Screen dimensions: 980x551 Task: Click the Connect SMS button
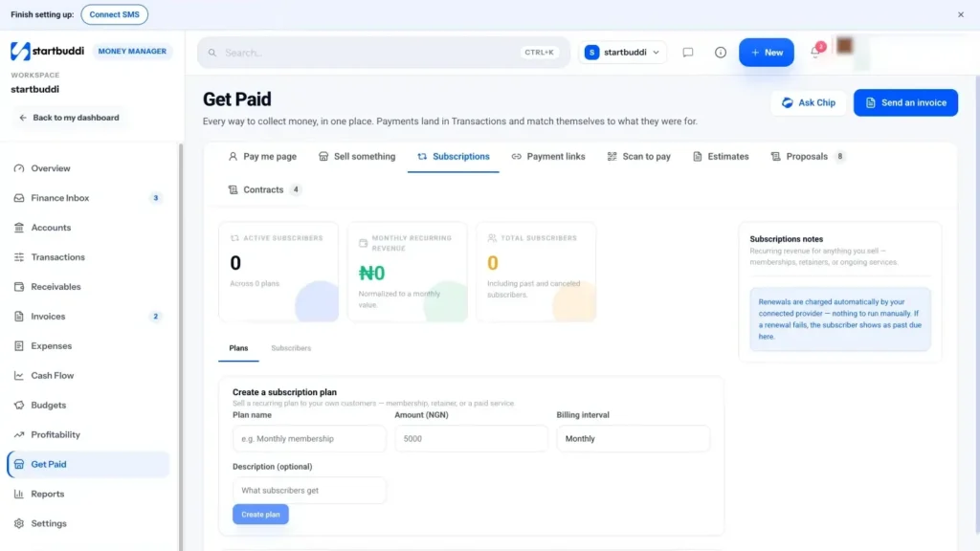115,14
